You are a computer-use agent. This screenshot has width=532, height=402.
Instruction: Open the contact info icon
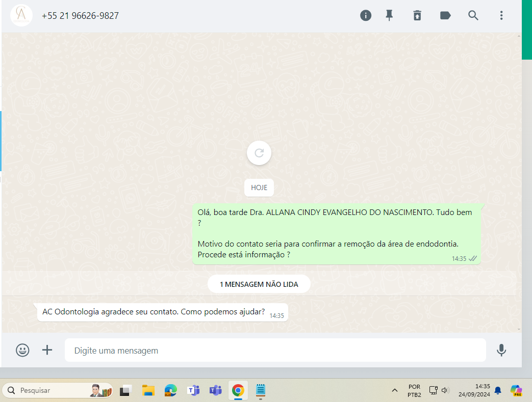366,15
